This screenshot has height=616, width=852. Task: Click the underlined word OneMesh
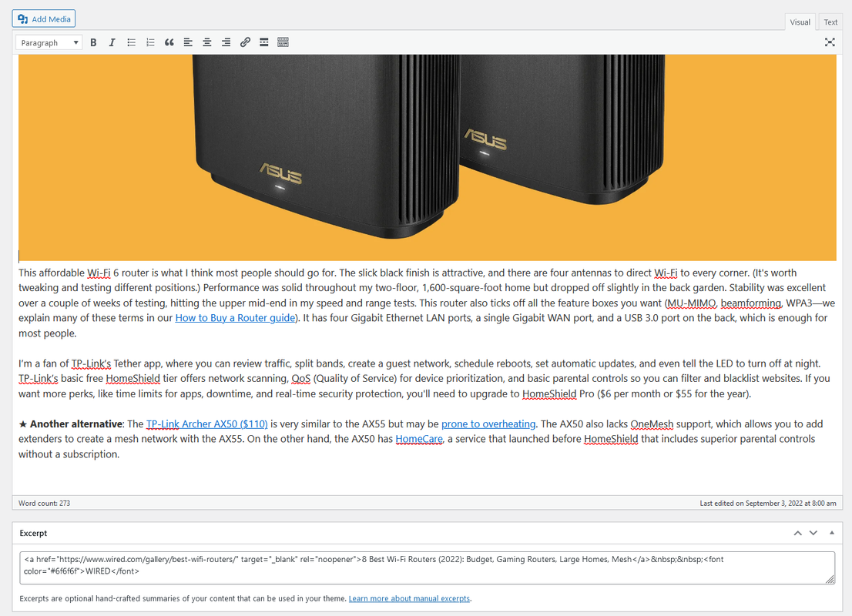652,423
